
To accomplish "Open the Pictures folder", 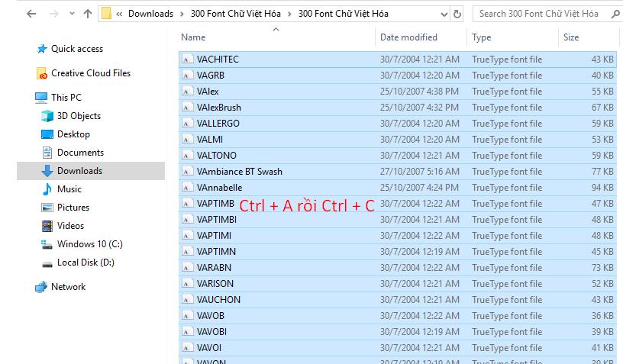I will [x=73, y=208].
